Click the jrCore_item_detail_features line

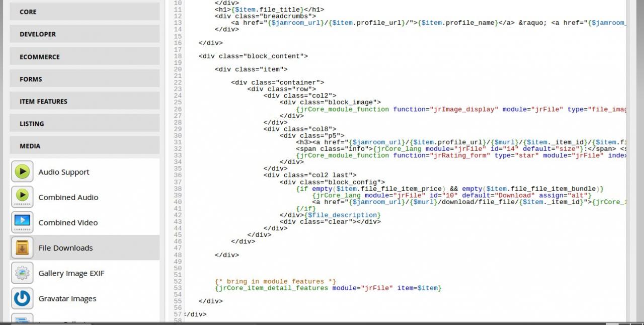click(328, 288)
